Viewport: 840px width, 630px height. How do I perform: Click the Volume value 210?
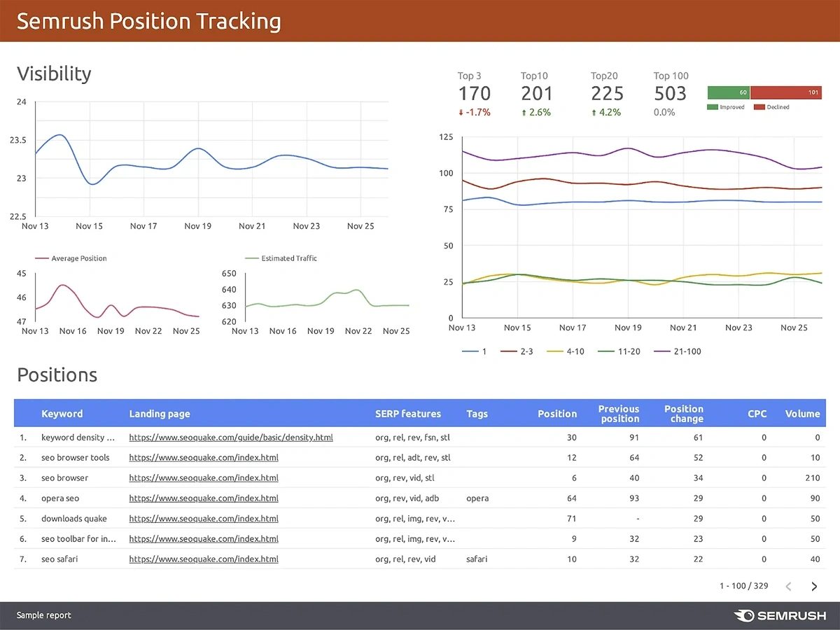pyautogui.click(x=812, y=478)
